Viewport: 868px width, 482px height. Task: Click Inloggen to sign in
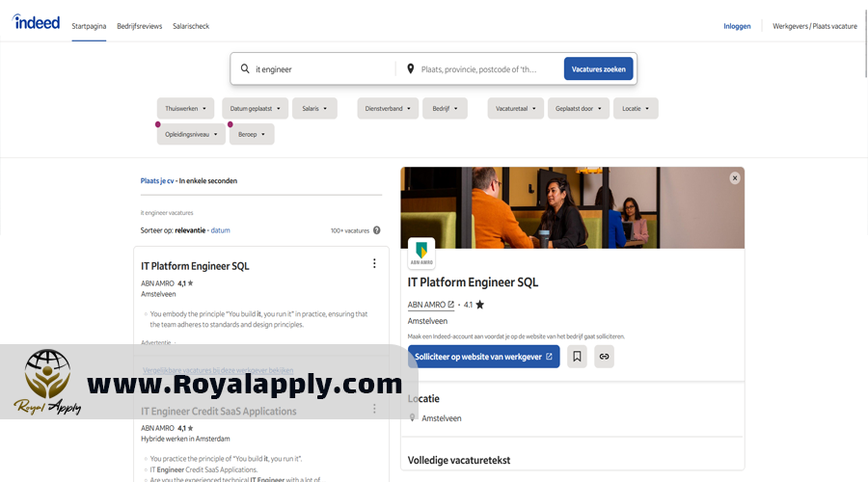[737, 26]
